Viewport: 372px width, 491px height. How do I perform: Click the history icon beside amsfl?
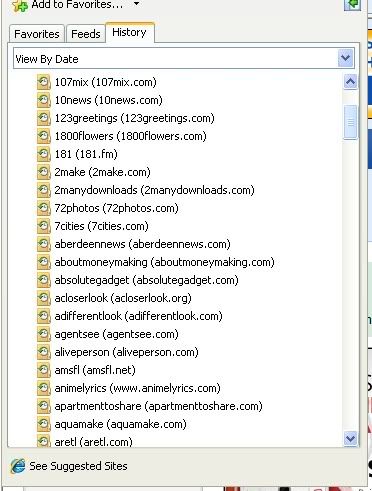(43, 370)
